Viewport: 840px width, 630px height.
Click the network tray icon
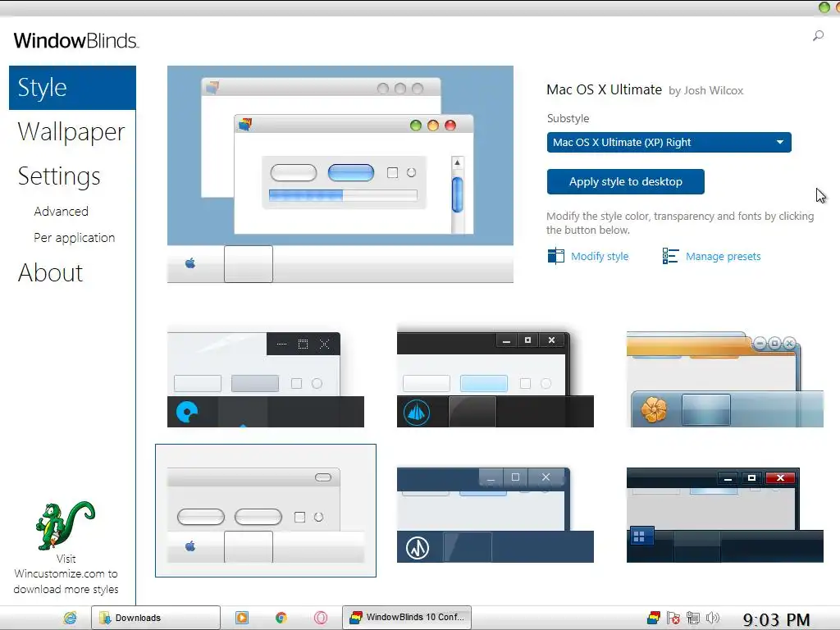pos(693,619)
